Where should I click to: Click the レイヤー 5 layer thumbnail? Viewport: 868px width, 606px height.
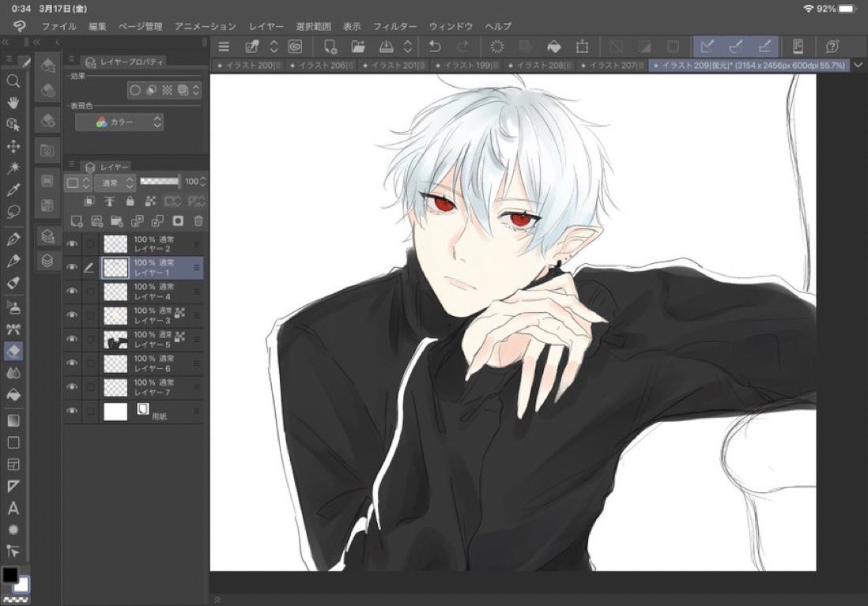click(115, 339)
